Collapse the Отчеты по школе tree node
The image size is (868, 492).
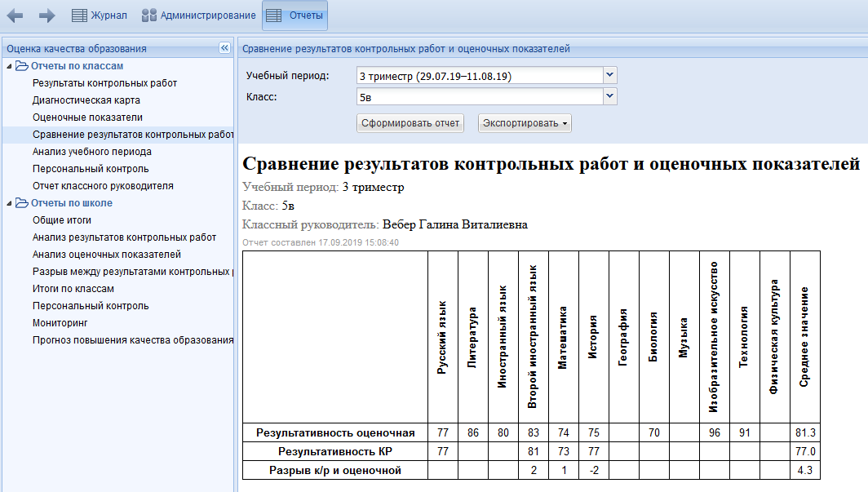pos(10,204)
